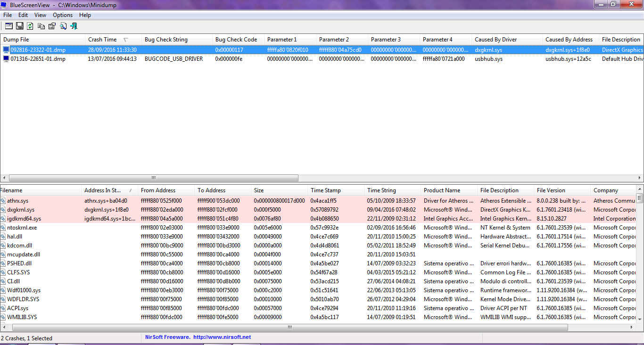Click the upper pane horizontal scrollbar
Viewport: 644px width, 345px height.
pyautogui.click(x=153, y=178)
